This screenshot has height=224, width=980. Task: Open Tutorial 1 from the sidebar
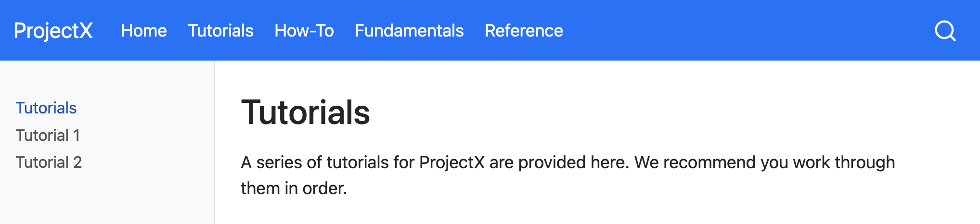[x=48, y=136]
